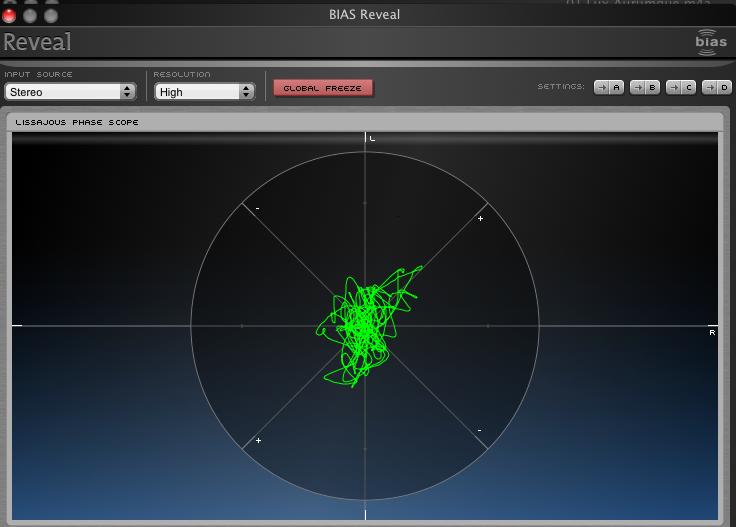Click the 'Resolution' label
The height and width of the screenshot is (527, 736).
[x=182, y=75]
